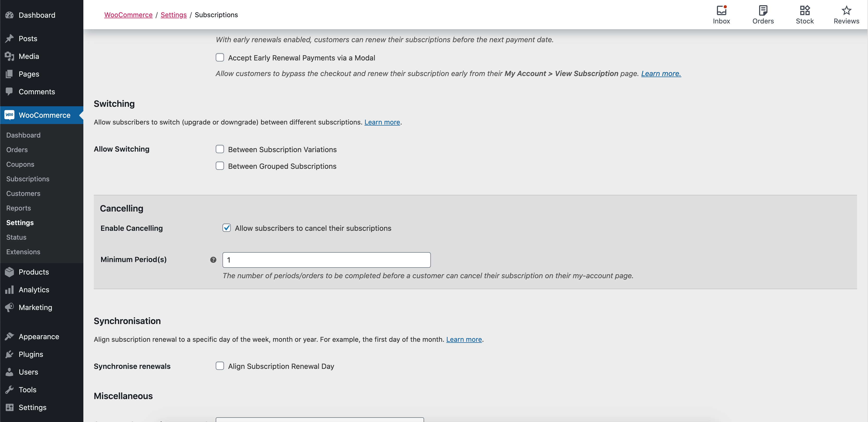Click the Plugins icon in sidebar

coord(9,354)
